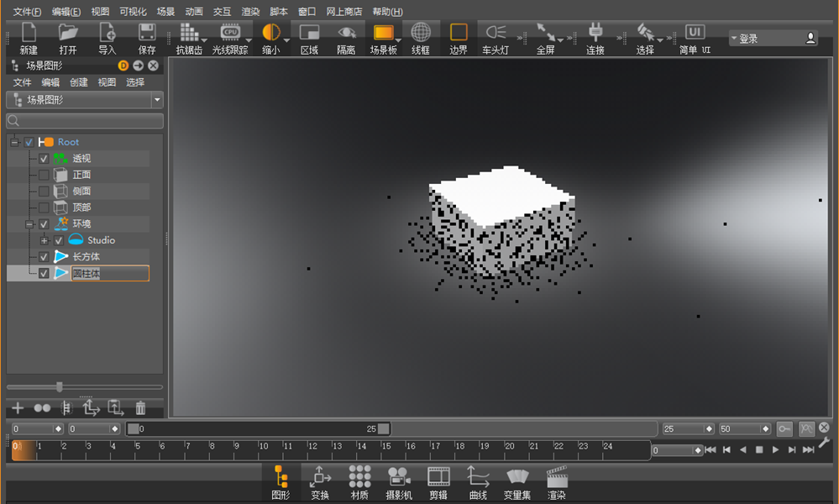Enter 全屏 fullscreen mode
839x504 pixels.
tap(545, 33)
